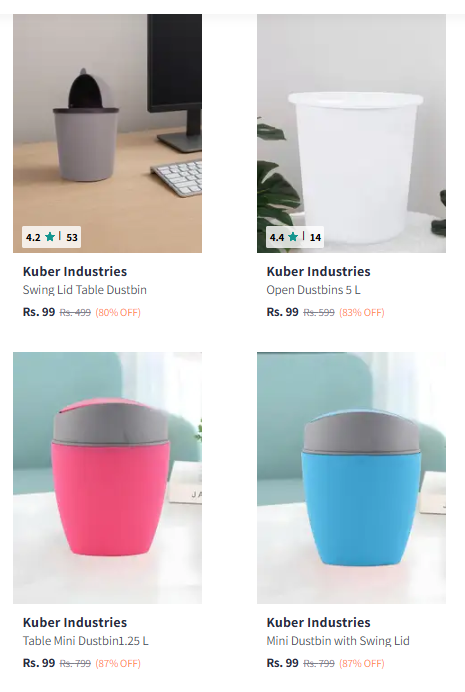465x692 pixels.
Task: Click the 14 reviews count
Action: point(315,237)
